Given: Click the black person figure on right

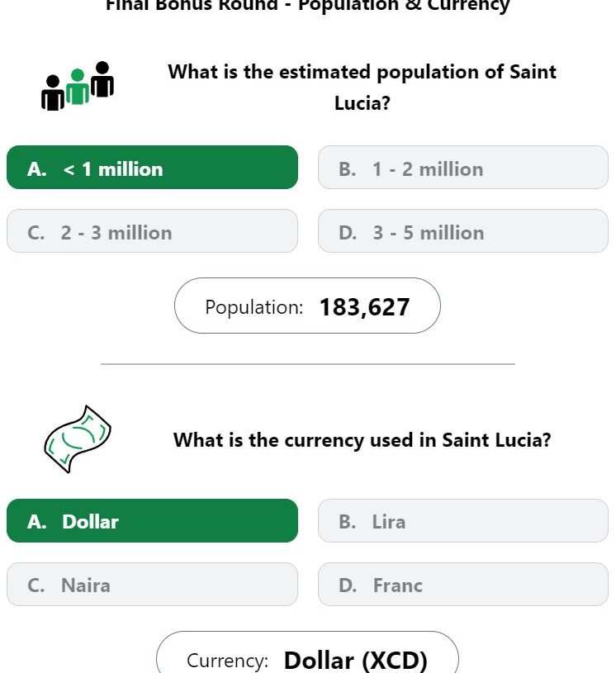Looking at the screenshot, I should click(x=102, y=79).
